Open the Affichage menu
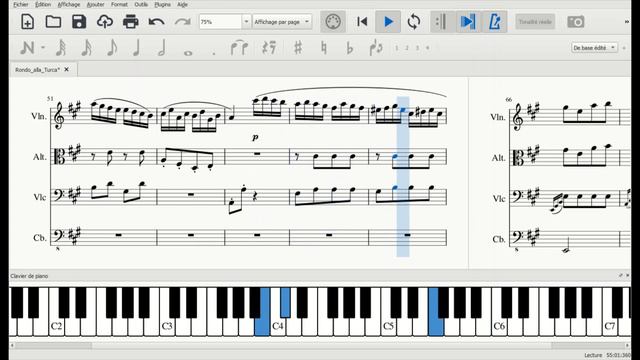 click(69, 4)
